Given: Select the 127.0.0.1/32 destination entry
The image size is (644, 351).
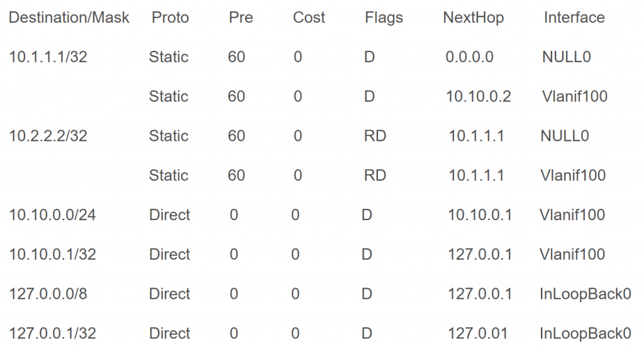Looking at the screenshot, I should pos(52,333).
